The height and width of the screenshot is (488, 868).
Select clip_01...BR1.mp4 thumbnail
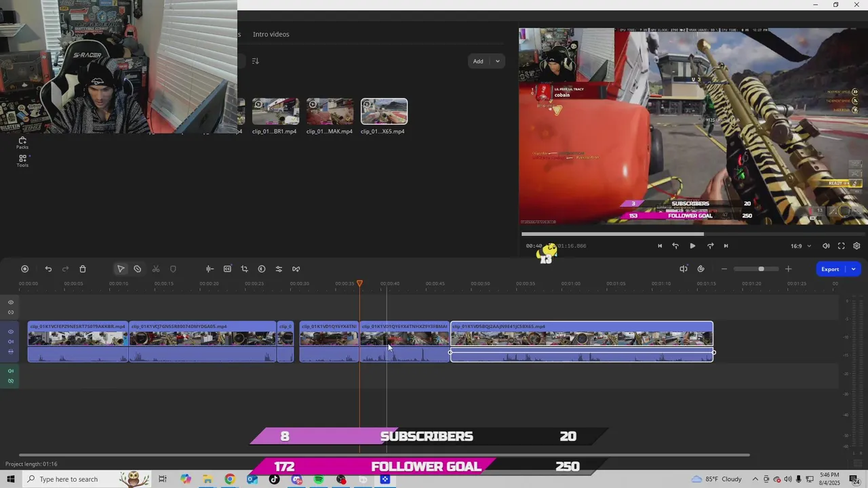(x=275, y=112)
